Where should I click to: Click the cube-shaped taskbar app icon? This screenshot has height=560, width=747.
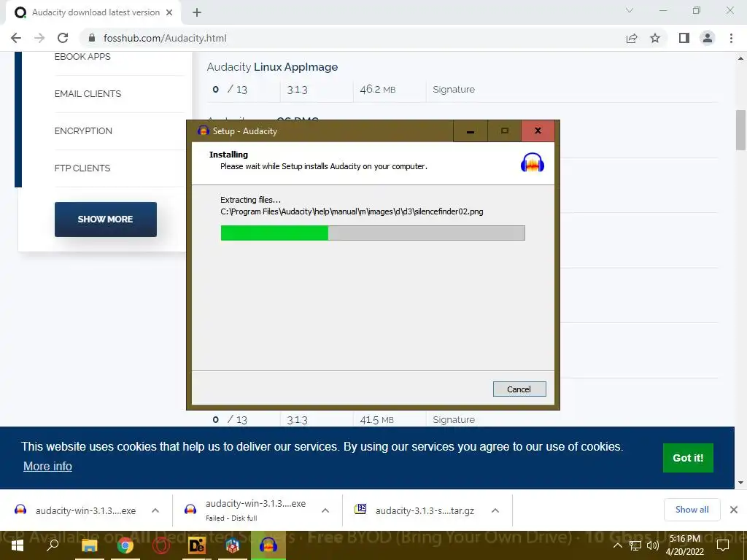point(233,545)
